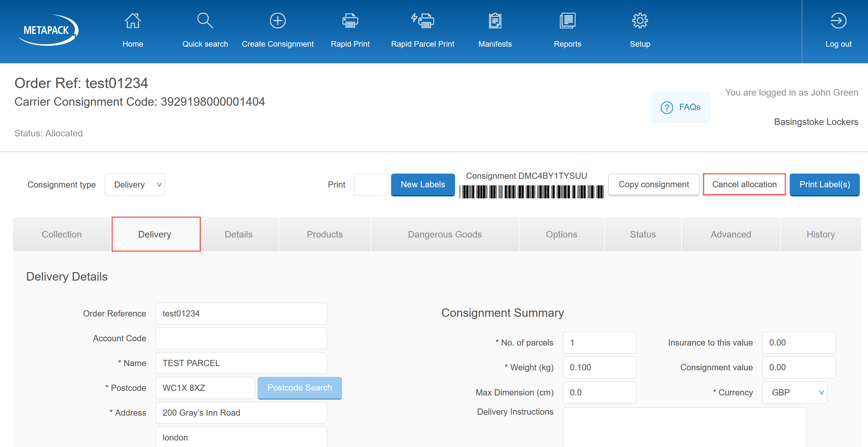Click the Metapack logo
Image resolution: width=868 pixels, height=447 pixels.
point(48,30)
